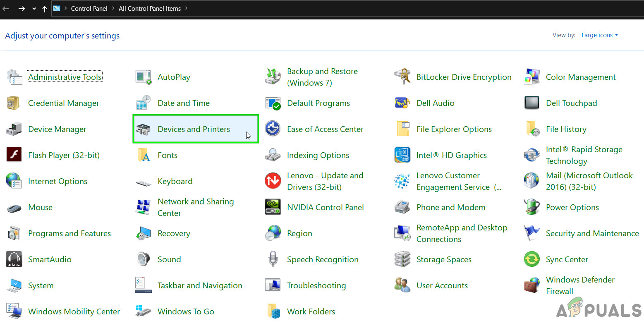Screen dimensions: 644x321
Task: Click the forward navigation arrow
Action: coord(22,9)
